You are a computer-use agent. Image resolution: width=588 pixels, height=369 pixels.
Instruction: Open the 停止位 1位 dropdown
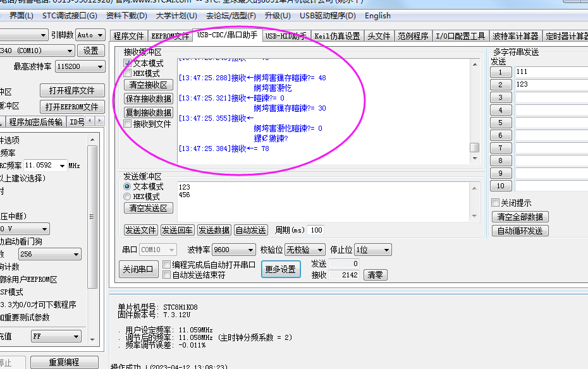point(373,250)
